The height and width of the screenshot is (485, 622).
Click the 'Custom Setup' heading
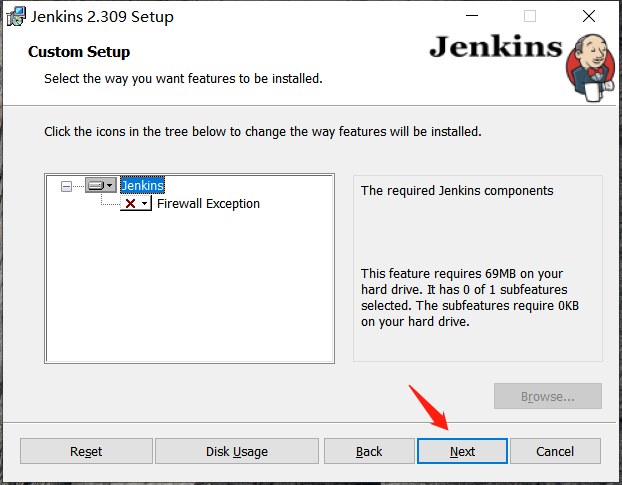[79, 52]
